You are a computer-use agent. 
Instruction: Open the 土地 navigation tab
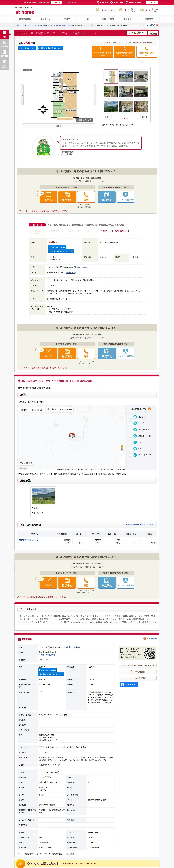[87, 19]
